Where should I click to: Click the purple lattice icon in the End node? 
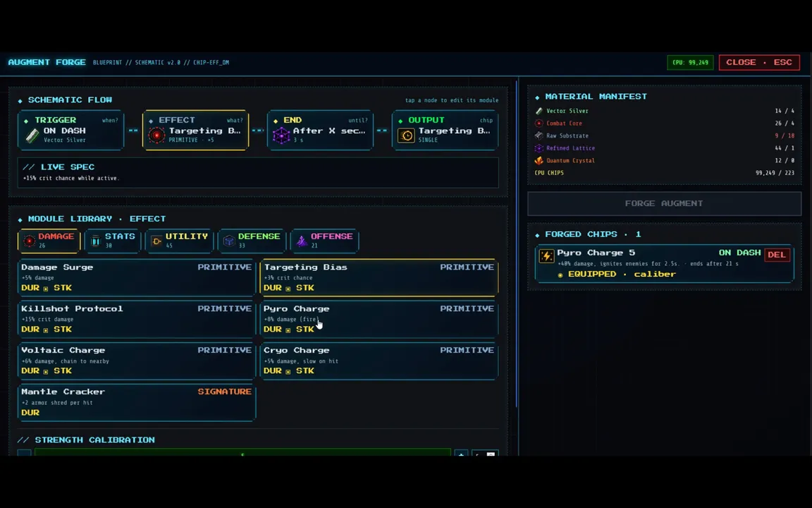281,135
